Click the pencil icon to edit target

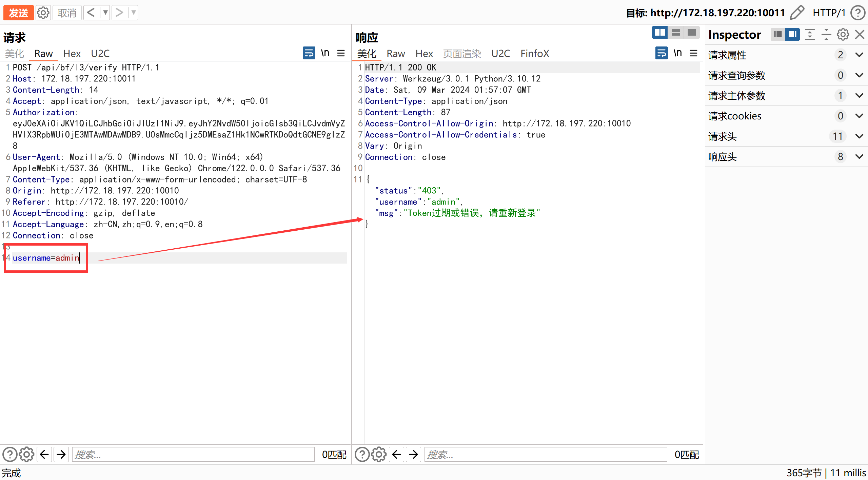click(797, 13)
